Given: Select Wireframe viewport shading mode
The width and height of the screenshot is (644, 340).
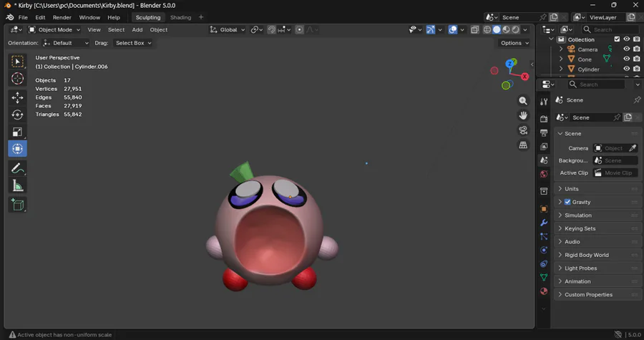Looking at the screenshot, I should pos(487,29).
